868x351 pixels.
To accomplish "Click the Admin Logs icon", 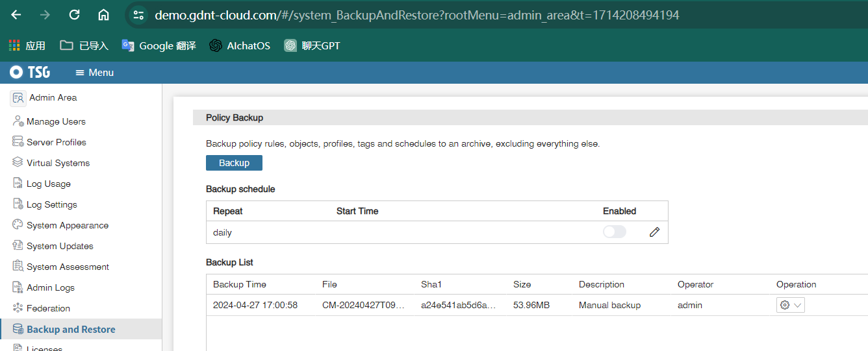I will pos(18,287).
